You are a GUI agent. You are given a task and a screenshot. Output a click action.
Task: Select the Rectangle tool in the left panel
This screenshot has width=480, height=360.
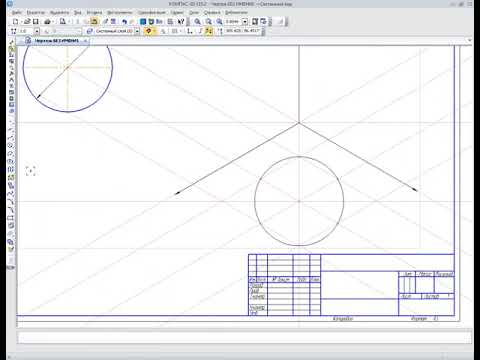(12, 218)
